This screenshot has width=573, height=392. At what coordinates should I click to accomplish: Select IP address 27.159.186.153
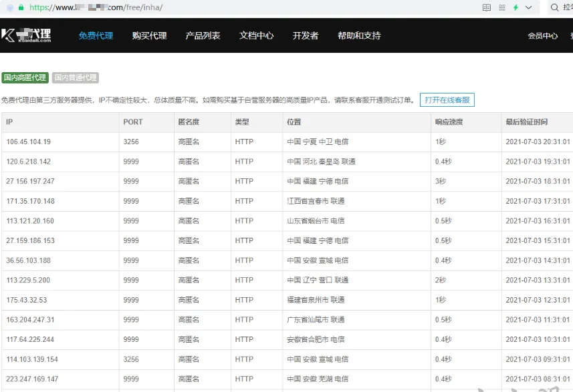[x=30, y=240]
